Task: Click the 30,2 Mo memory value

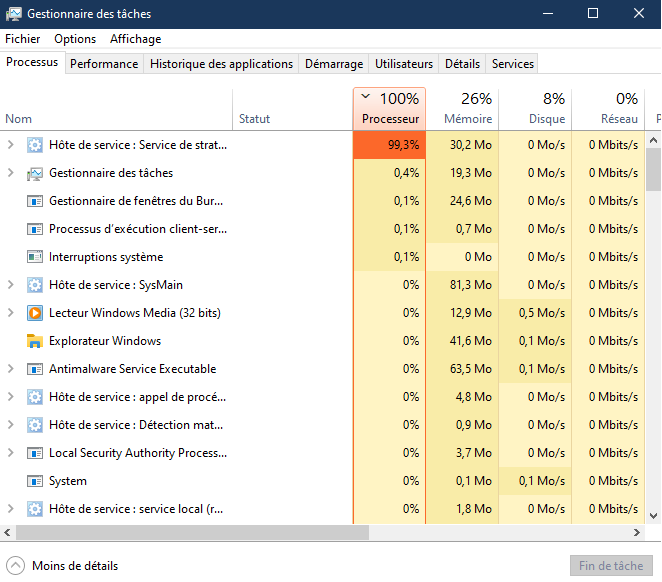Action: pos(471,145)
